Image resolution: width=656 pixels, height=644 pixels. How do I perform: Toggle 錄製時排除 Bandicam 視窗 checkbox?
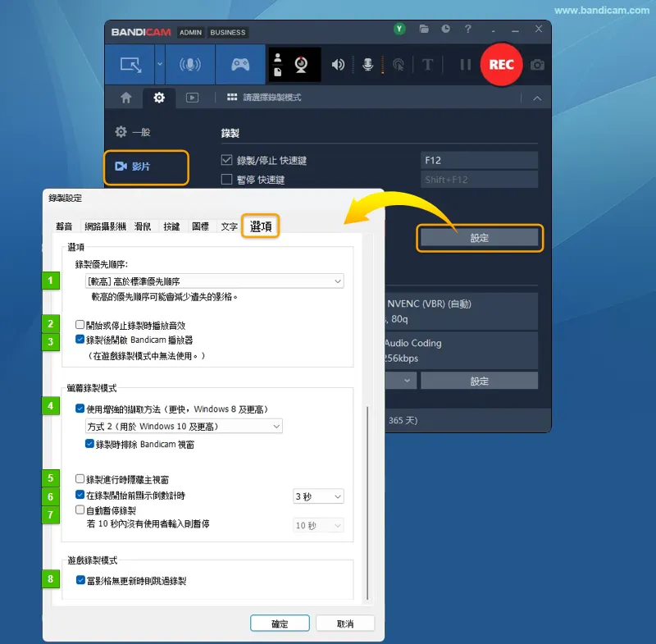click(x=89, y=444)
